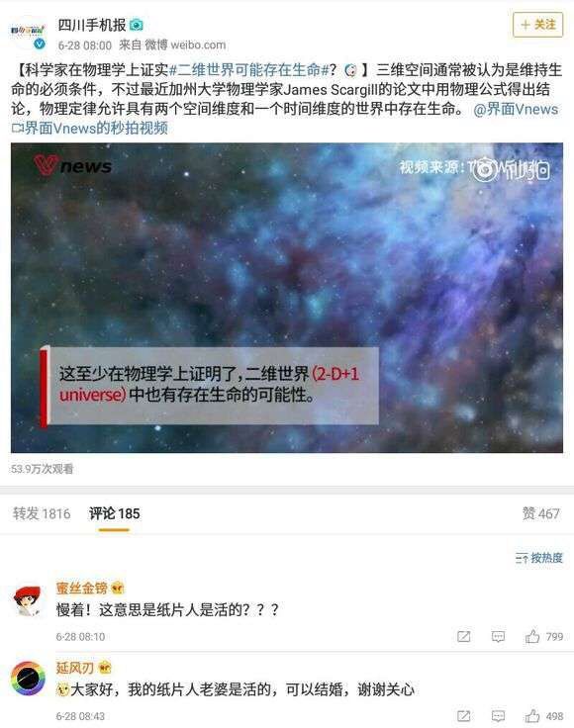Like the 蜜丝金镑 comment with 799 likes
The height and width of the screenshot is (728, 574).
tap(543, 637)
